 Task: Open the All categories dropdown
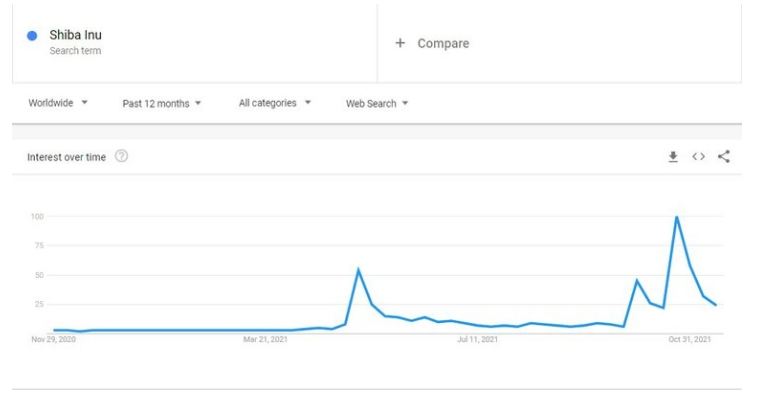click(x=275, y=103)
